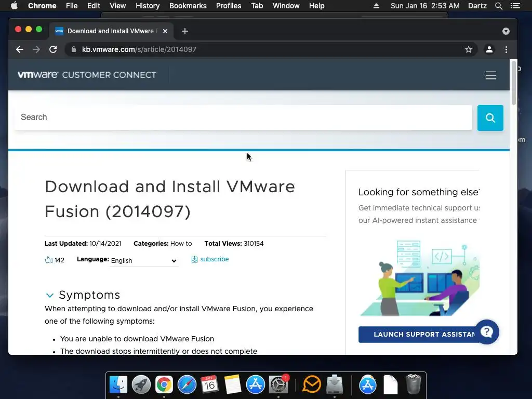Click the Chrome icon in the Dock
Screen dimensions: 532x399
[x=164, y=385]
